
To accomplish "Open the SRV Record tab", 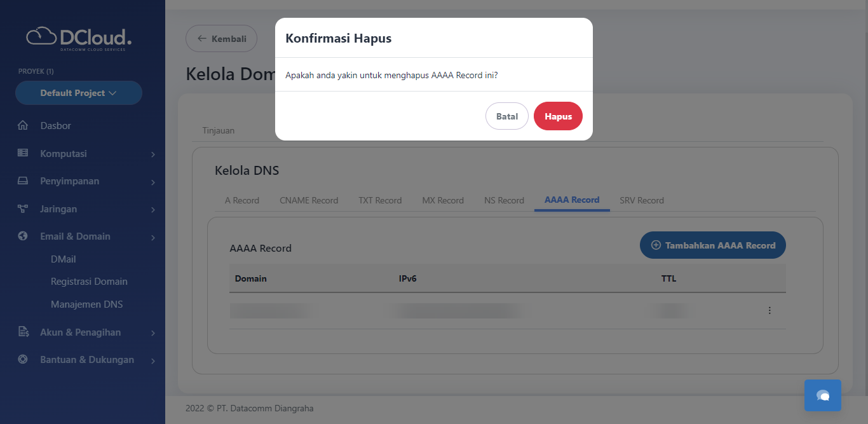I will coord(642,200).
